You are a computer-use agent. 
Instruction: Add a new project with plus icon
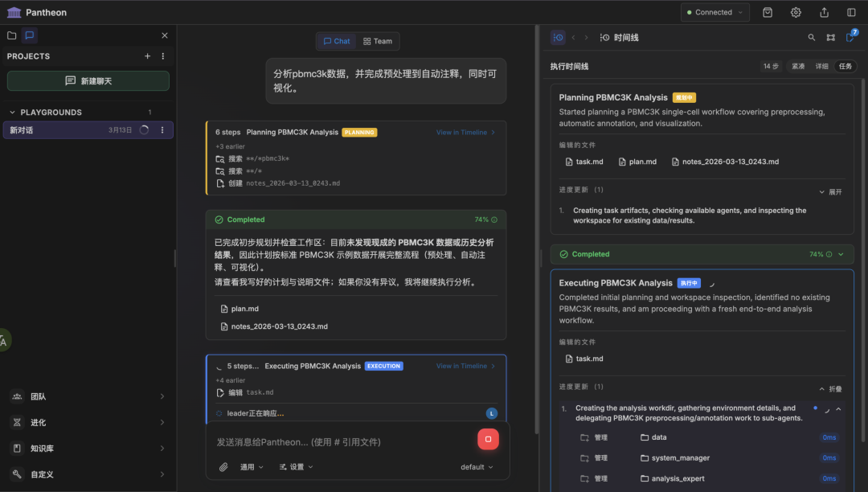point(147,56)
